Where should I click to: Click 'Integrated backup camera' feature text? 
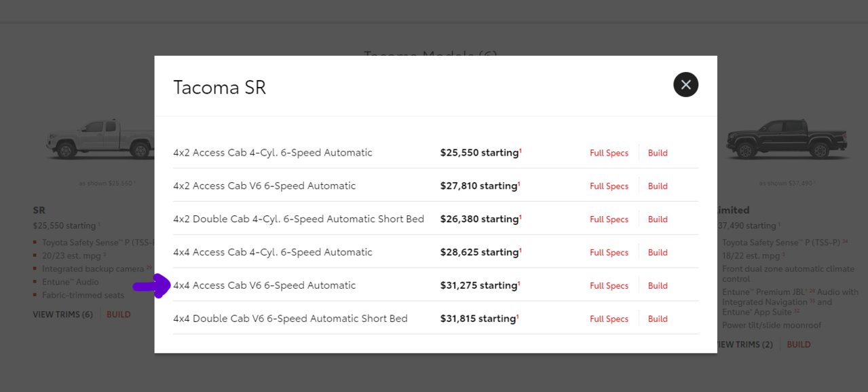pyautogui.click(x=96, y=269)
